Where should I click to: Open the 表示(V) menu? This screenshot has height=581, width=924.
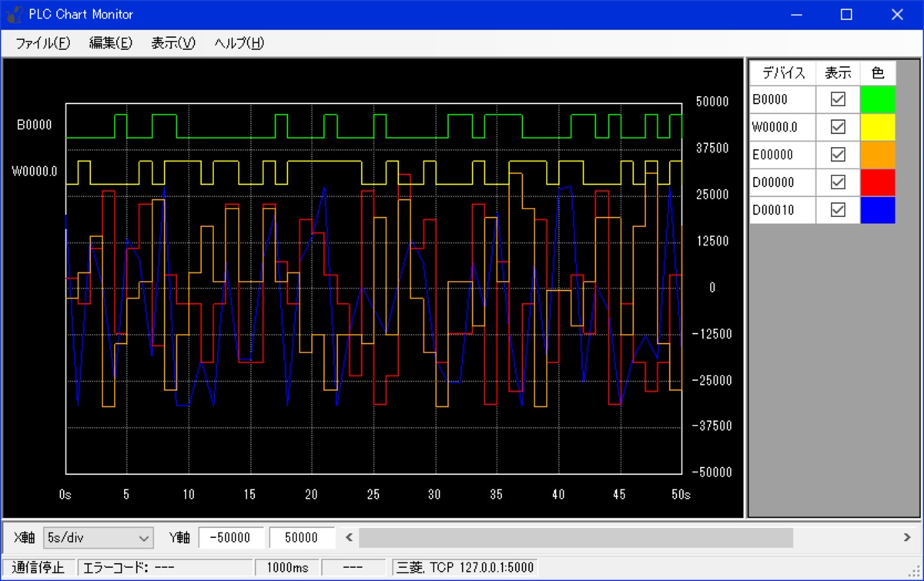pyautogui.click(x=173, y=43)
